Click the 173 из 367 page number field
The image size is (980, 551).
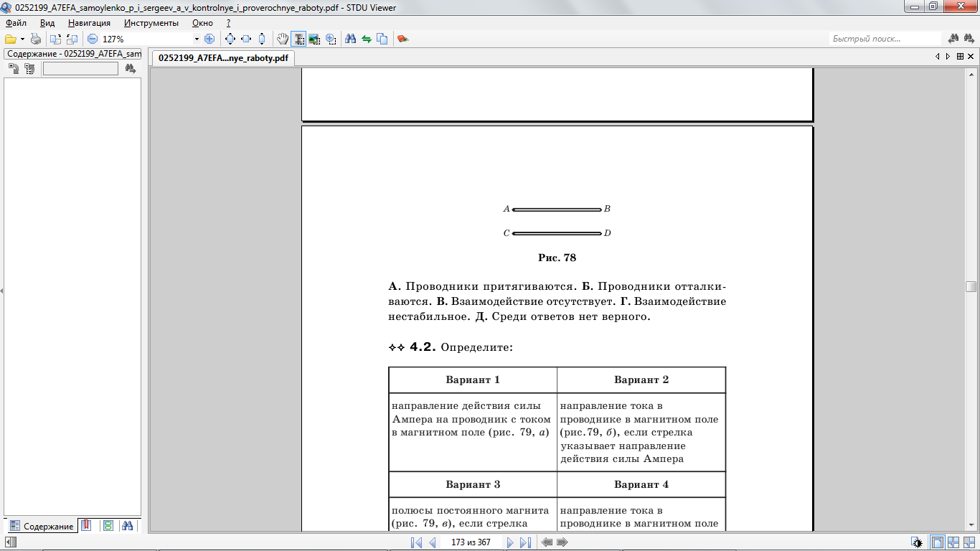(x=471, y=542)
